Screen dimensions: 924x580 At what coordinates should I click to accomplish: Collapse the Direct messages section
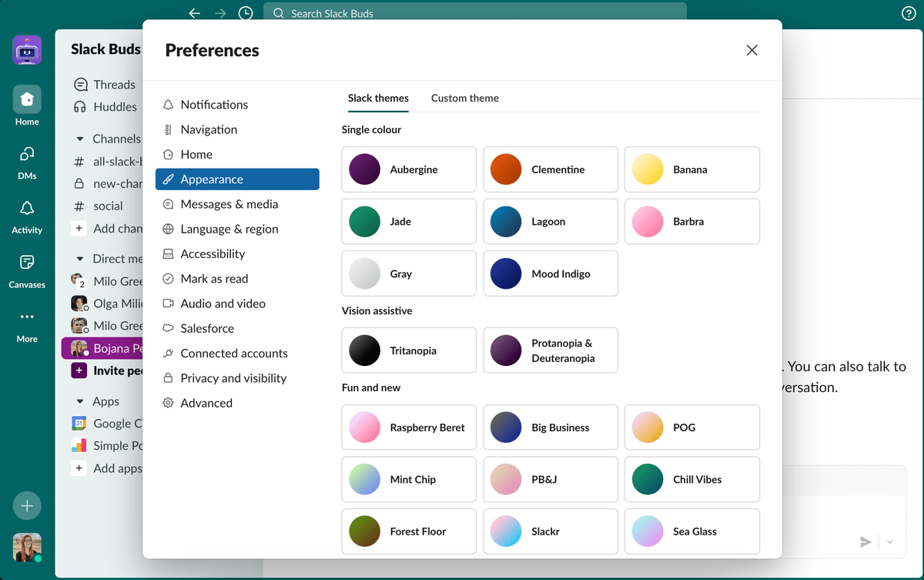click(x=79, y=260)
